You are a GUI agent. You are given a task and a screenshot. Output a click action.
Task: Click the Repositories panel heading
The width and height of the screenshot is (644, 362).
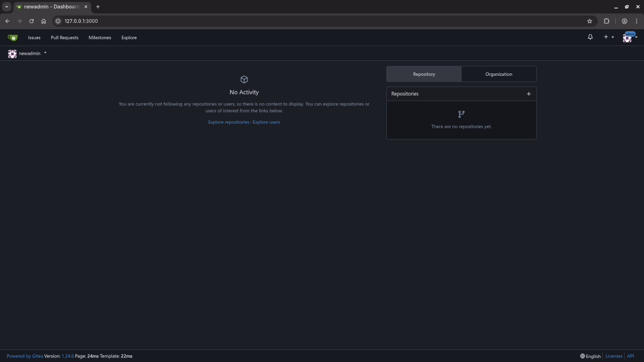[x=405, y=94]
